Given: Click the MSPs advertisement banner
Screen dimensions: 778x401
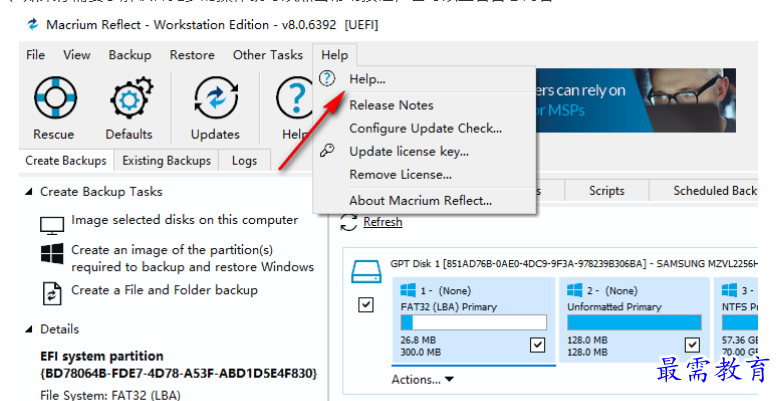Looking at the screenshot, I should coord(636,100).
